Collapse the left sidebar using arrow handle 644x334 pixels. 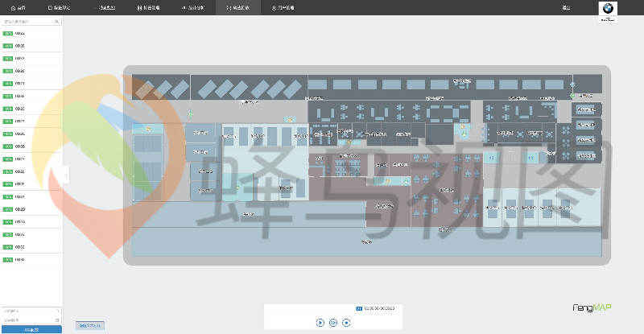tap(64, 174)
